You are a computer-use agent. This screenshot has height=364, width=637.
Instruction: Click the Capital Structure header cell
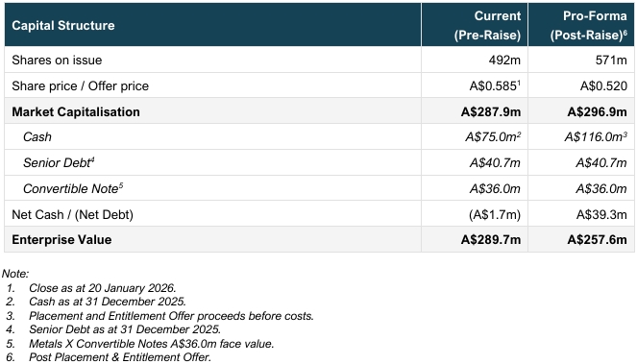pyautogui.click(x=213, y=25)
